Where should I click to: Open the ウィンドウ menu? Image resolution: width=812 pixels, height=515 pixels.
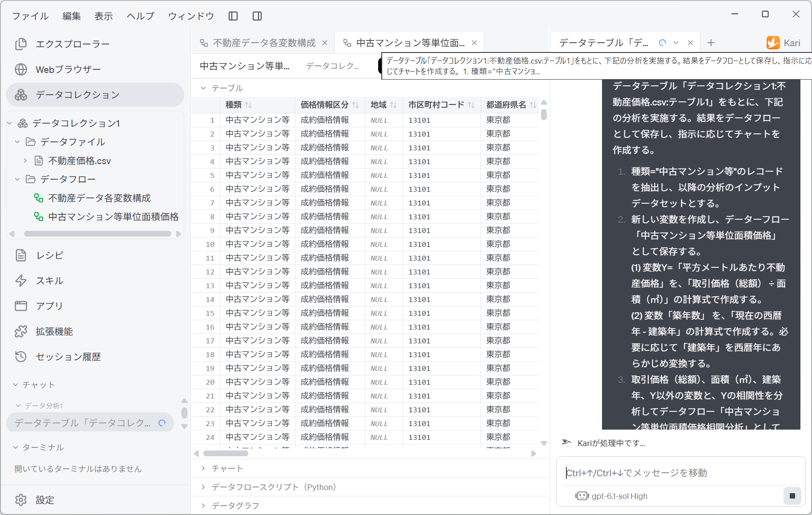[x=191, y=16]
